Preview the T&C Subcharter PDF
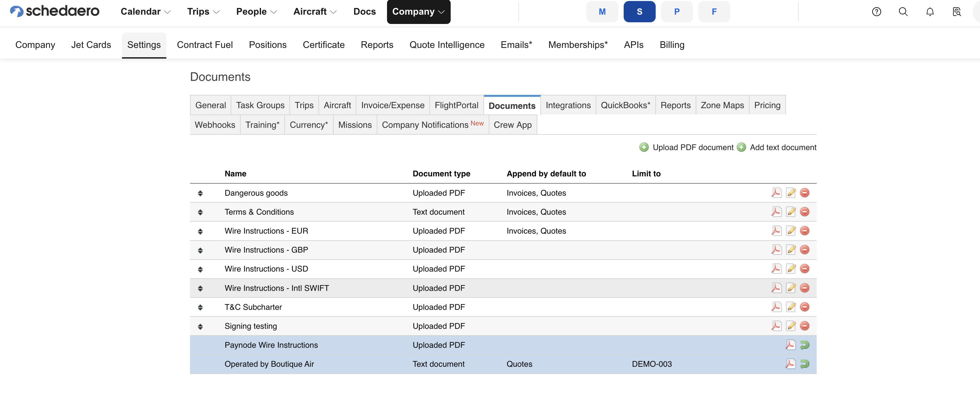980x402 pixels. [776, 306]
